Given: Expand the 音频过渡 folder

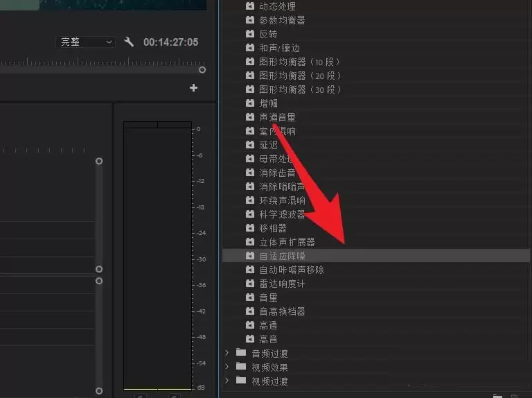Looking at the screenshot, I should 227,353.
